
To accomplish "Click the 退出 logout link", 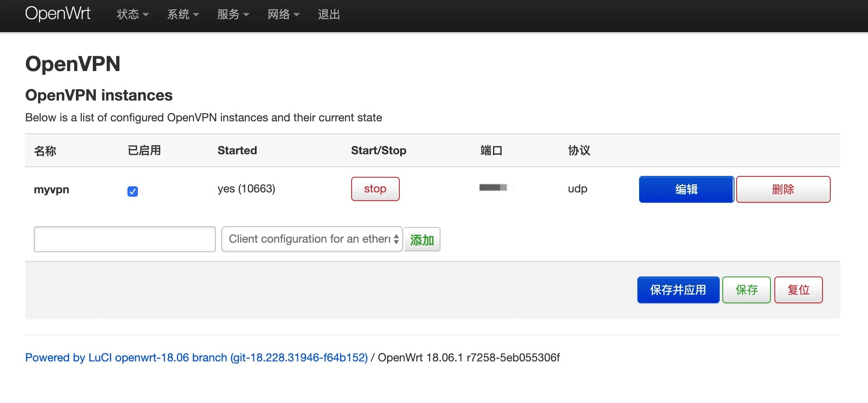I will [329, 14].
